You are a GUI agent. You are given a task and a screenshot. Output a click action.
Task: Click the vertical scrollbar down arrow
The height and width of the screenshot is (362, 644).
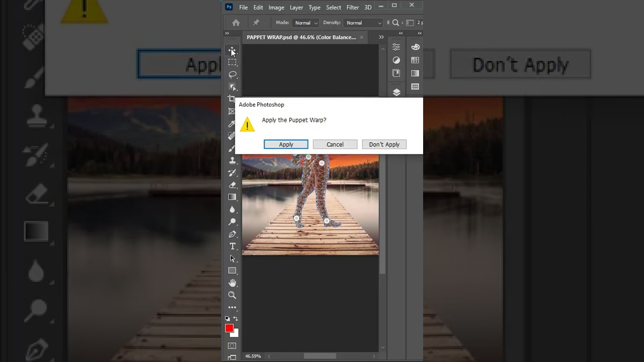383,347
